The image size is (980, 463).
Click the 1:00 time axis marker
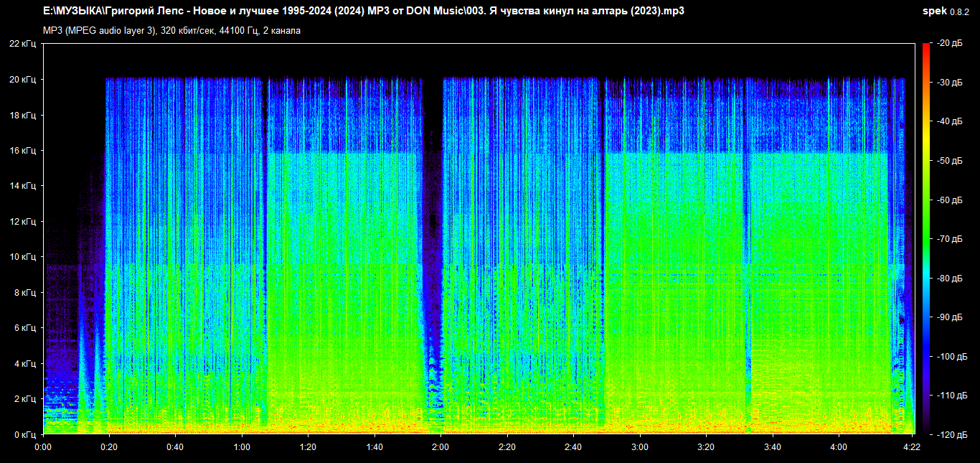coord(242,446)
